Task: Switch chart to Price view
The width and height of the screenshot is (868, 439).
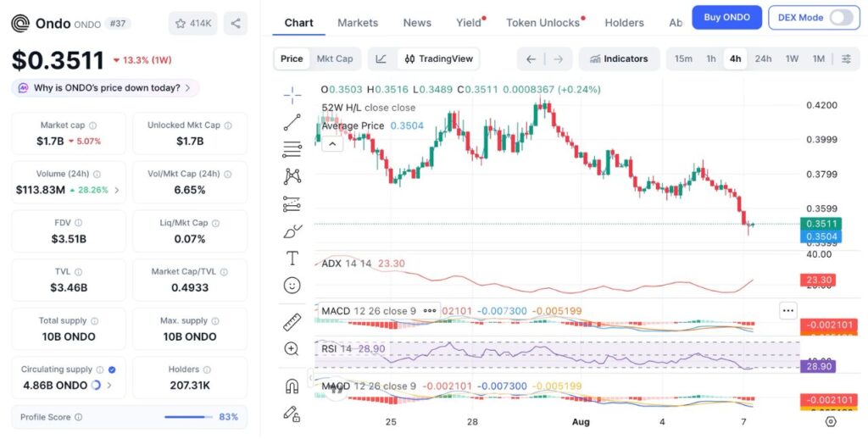Action: click(x=292, y=58)
